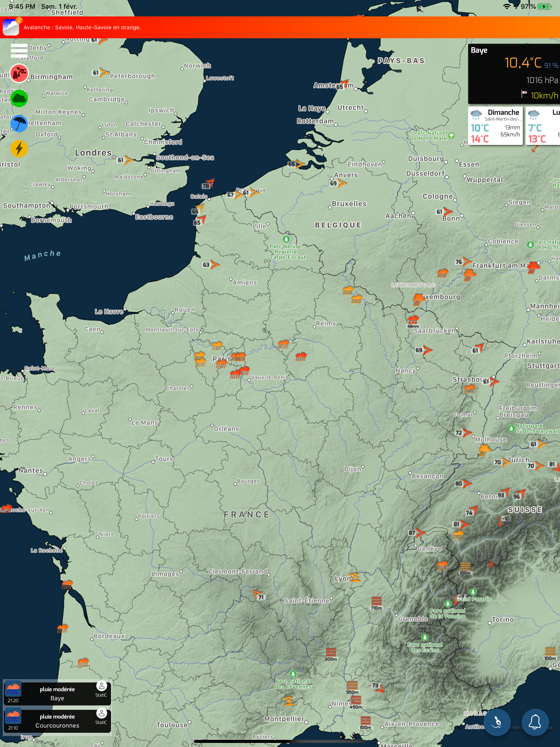Tap the yellow lightning bolt button

pyautogui.click(x=19, y=148)
